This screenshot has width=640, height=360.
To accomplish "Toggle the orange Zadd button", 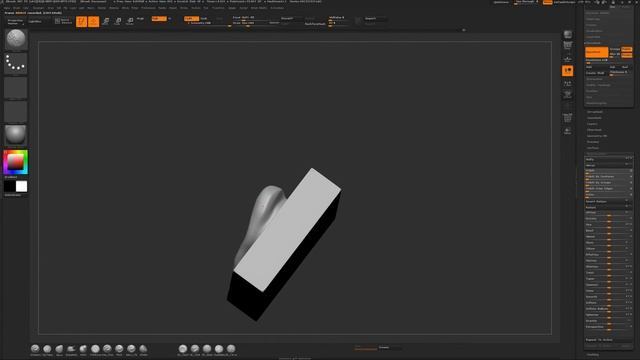I will coord(191,18).
